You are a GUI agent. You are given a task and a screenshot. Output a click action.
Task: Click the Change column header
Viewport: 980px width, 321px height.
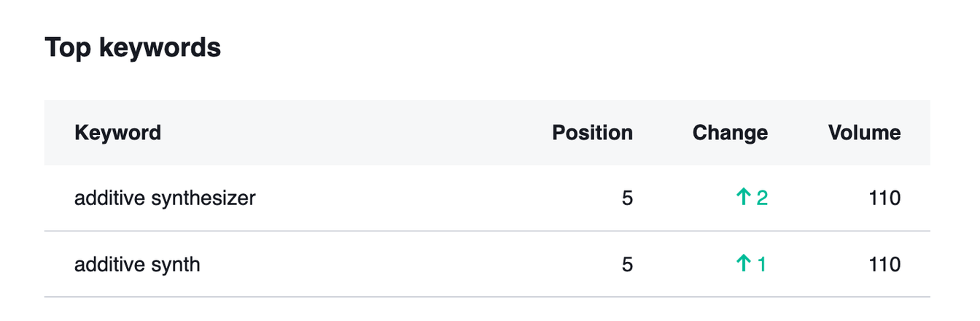point(730,133)
